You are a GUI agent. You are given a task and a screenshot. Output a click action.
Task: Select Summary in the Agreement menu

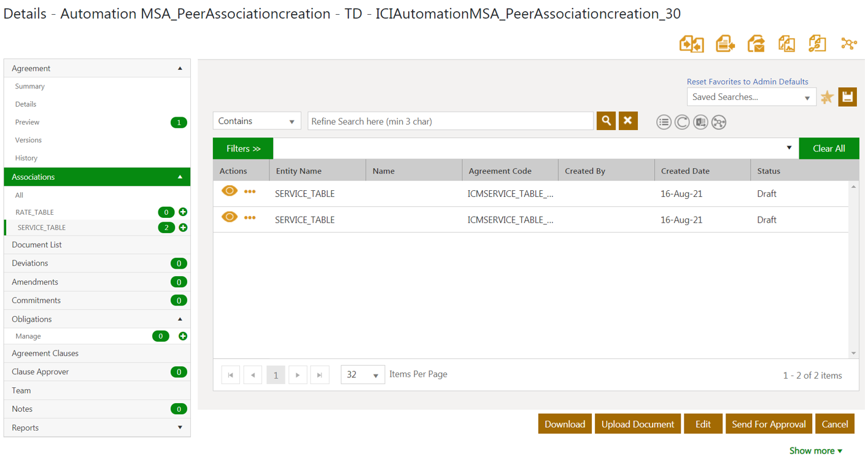point(30,87)
